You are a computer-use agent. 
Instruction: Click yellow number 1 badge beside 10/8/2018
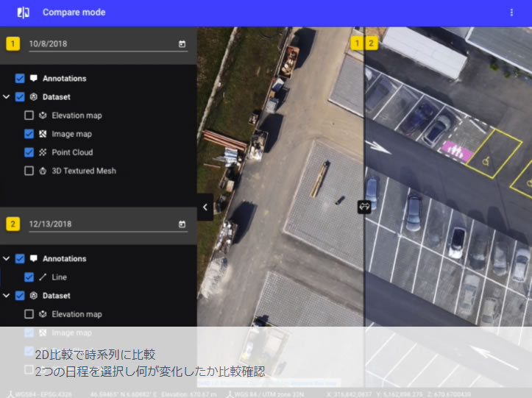click(x=13, y=43)
